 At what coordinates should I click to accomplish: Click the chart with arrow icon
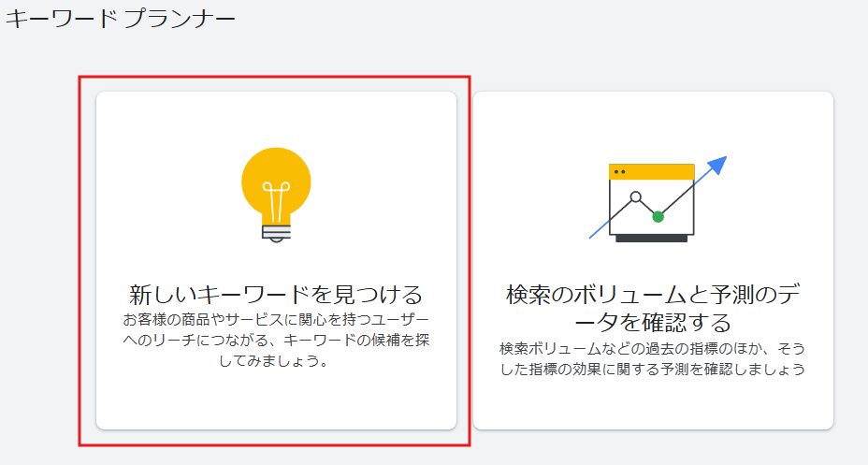(653, 201)
